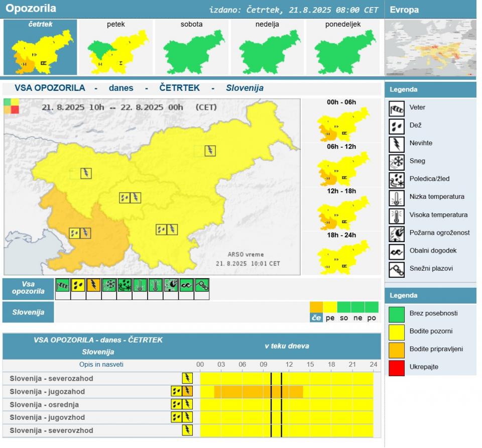Click orange segment in jugozahod timeline
This screenshot has width=482, height=448.
tap(259, 392)
